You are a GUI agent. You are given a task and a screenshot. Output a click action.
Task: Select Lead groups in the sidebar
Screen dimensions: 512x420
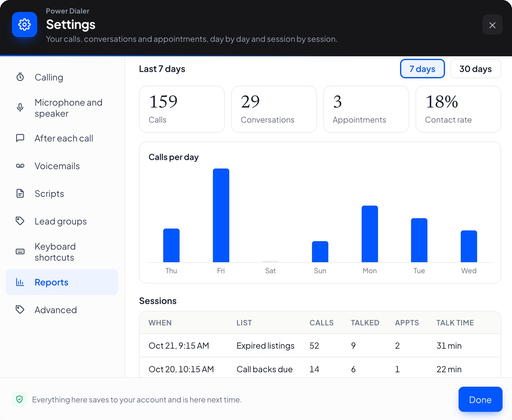click(62, 221)
